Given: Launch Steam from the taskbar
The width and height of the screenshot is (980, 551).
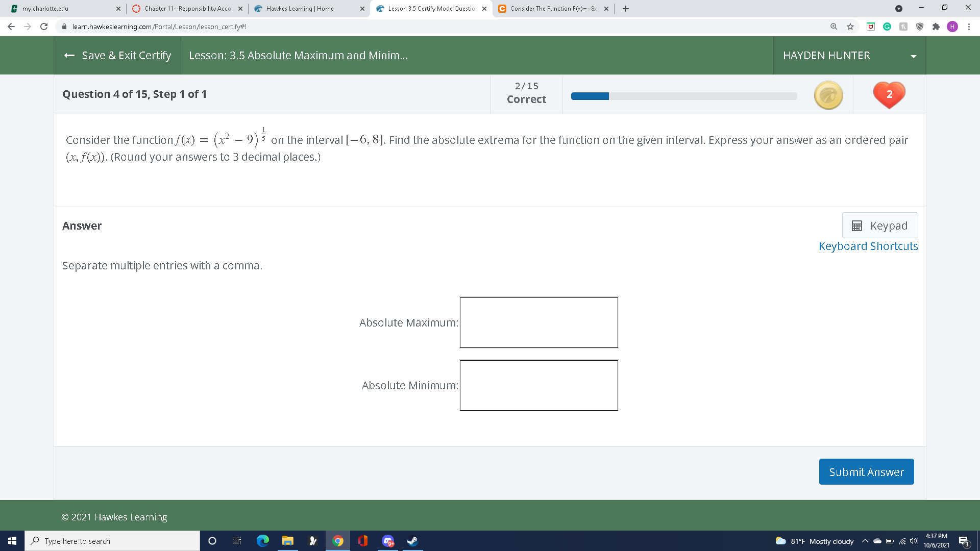Looking at the screenshot, I should tap(411, 541).
